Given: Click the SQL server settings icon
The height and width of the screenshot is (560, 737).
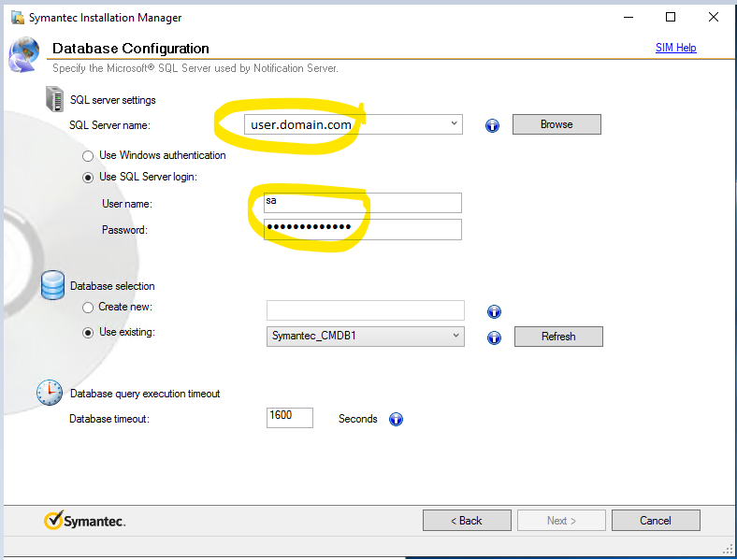Looking at the screenshot, I should [x=55, y=98].
